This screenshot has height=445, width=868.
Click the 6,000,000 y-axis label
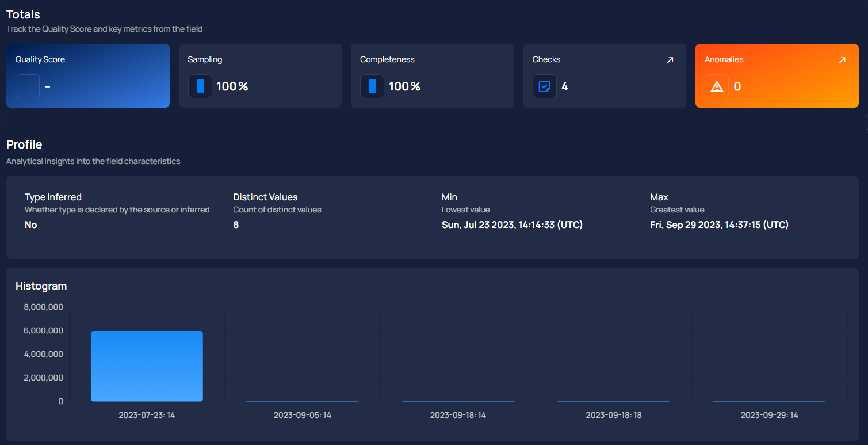click(44, 330)
